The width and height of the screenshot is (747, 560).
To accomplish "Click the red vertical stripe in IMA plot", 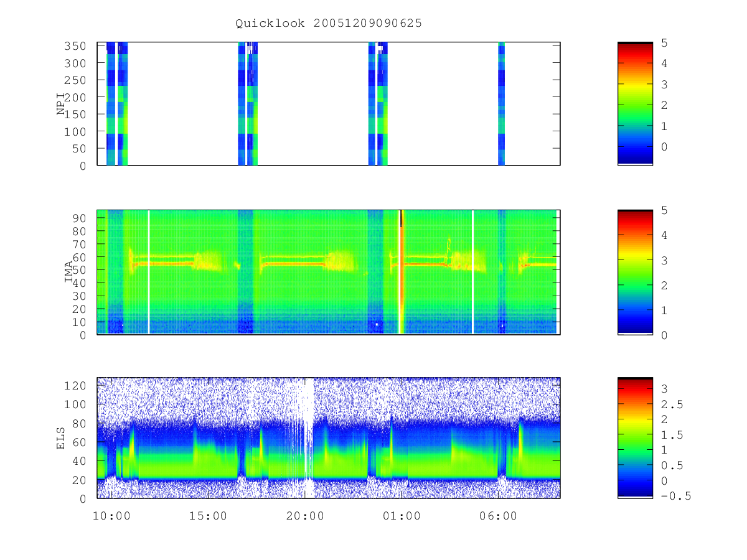I will pyautogui.click(x=402, y=272).
